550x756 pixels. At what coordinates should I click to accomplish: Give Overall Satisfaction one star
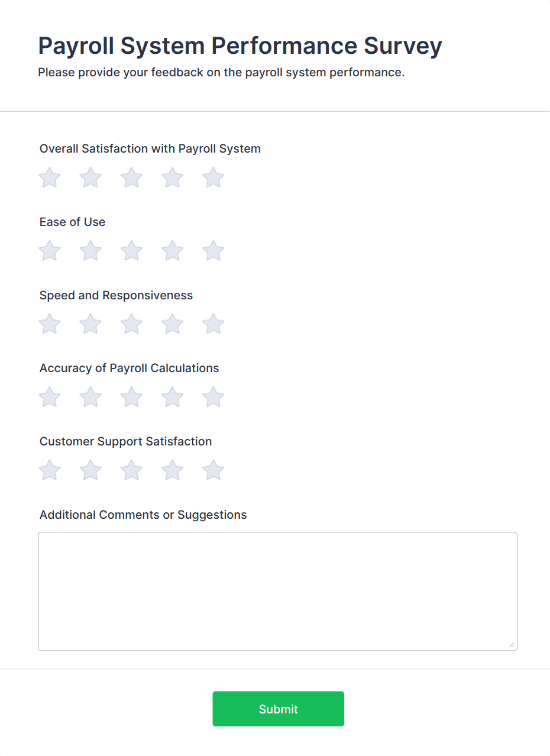tap(49, 177)
